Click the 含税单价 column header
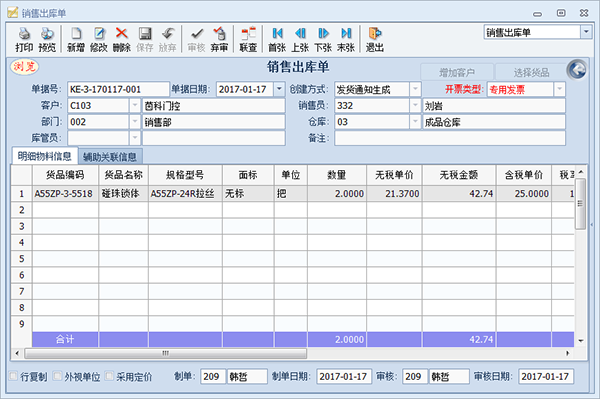Viewport: 600px width, 399px height. pos(524,175)
